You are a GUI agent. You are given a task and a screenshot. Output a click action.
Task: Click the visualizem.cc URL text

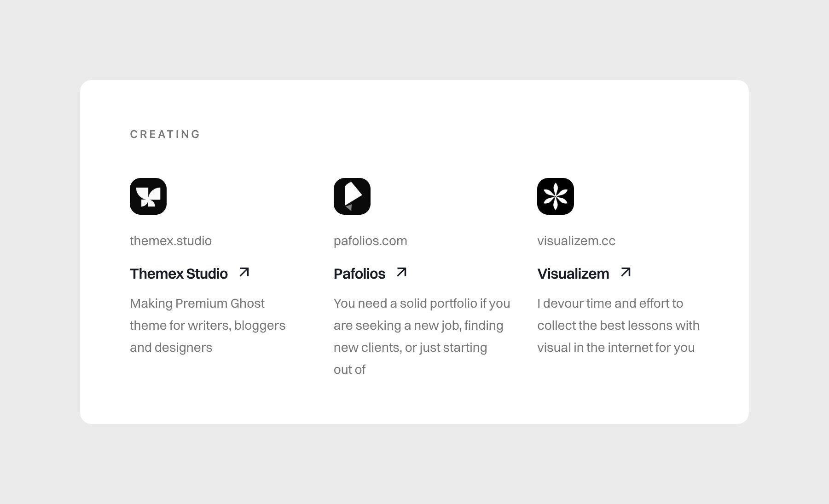pos(576,241)
